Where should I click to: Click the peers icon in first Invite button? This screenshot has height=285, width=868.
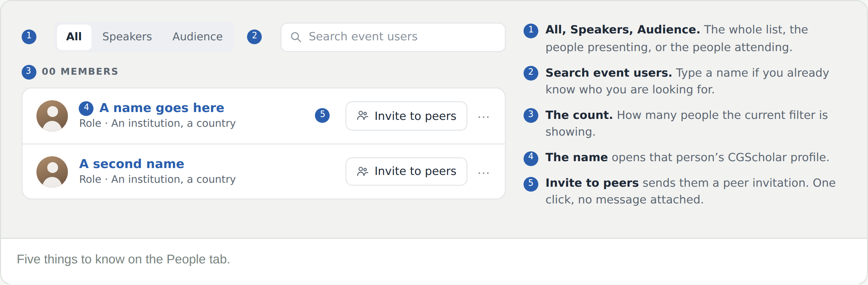(362, 116)
